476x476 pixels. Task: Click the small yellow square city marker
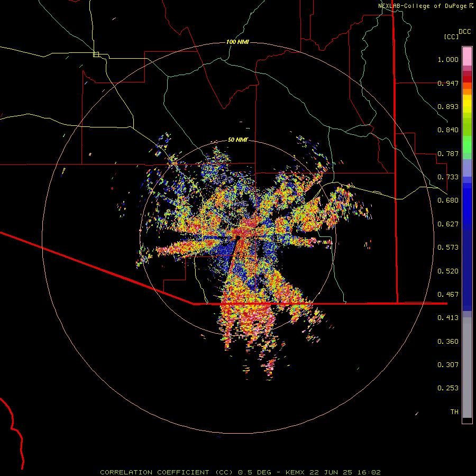(96, 54)
